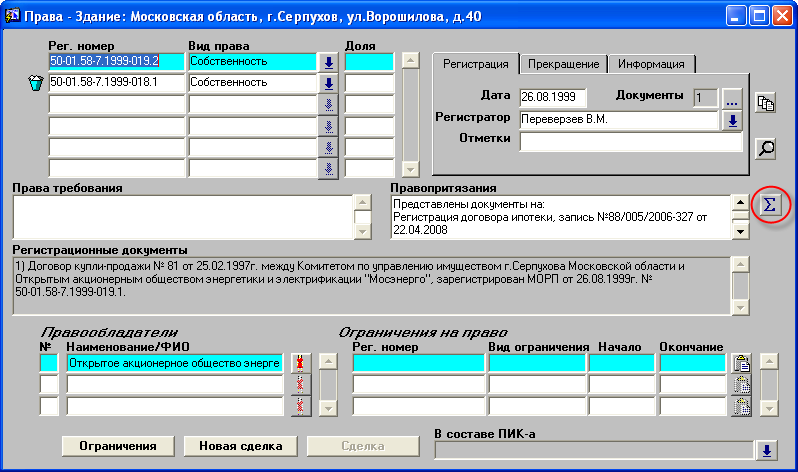This screenshot has width=798, height=472.
Task: Click the red person icon next to Открытое акционерное общество
Action: [300, 363]
